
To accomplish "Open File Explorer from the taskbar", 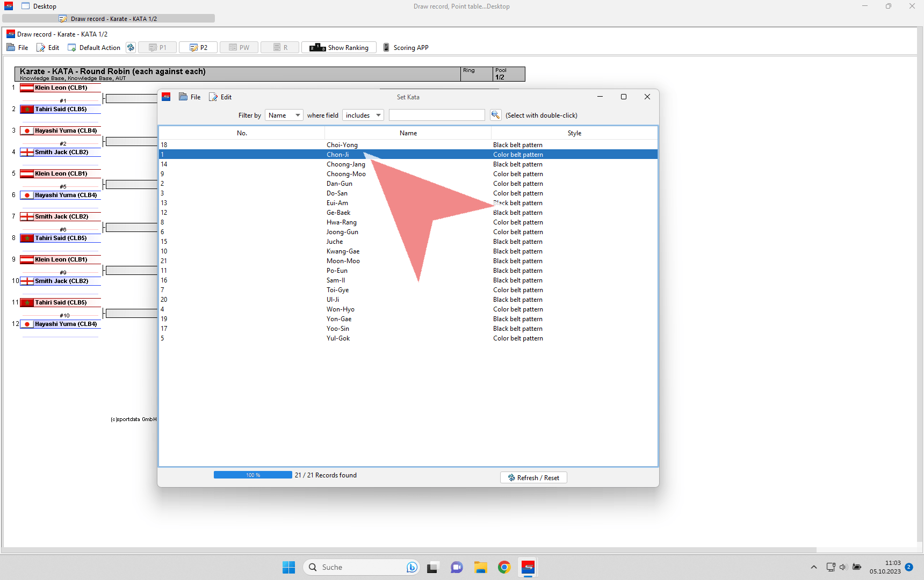I will click(x=480, y=567).
